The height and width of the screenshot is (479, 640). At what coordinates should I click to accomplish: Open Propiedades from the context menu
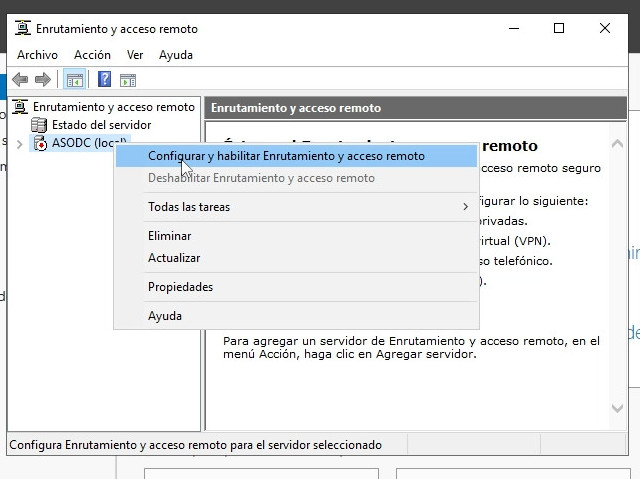(x=180, y=287)
